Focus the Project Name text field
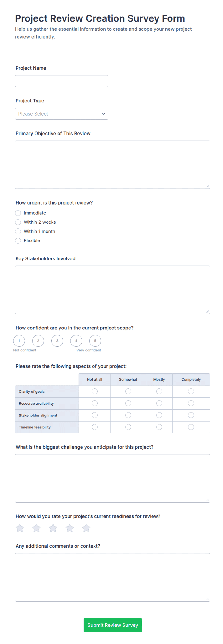The width and height of the screenshot is (223, 644). [62, 81]
